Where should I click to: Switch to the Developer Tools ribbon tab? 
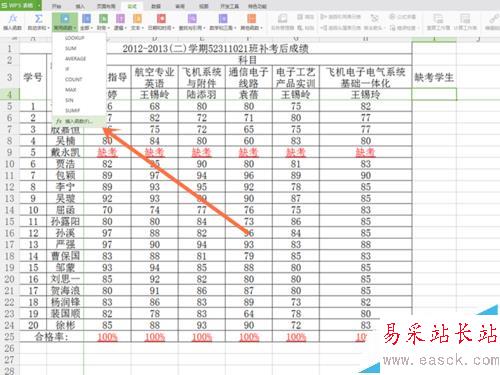pyautogui.click(x=229, y=6)
